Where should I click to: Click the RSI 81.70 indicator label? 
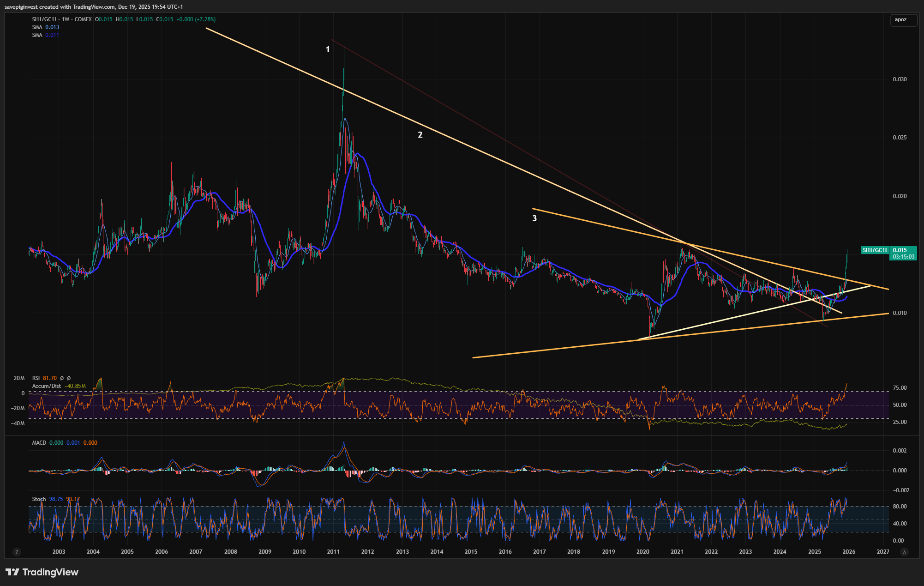[x=44, y=378]
